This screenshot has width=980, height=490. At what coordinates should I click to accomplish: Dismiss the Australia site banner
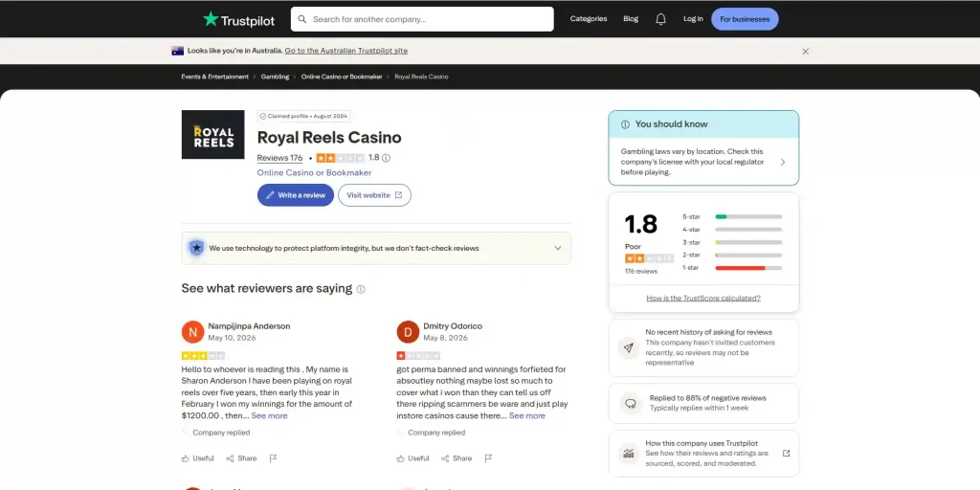point(805,52)
